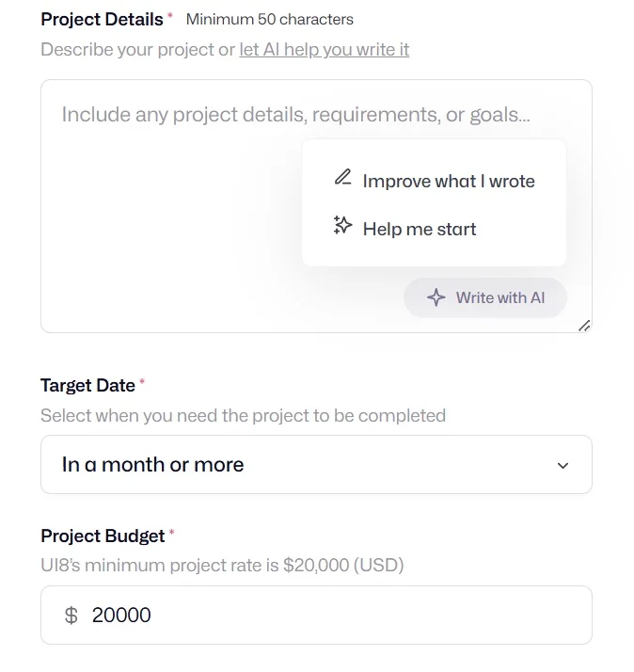Select the "Help me start" menu option
Screen dimensions: 634x672
[x=419, y=229]
